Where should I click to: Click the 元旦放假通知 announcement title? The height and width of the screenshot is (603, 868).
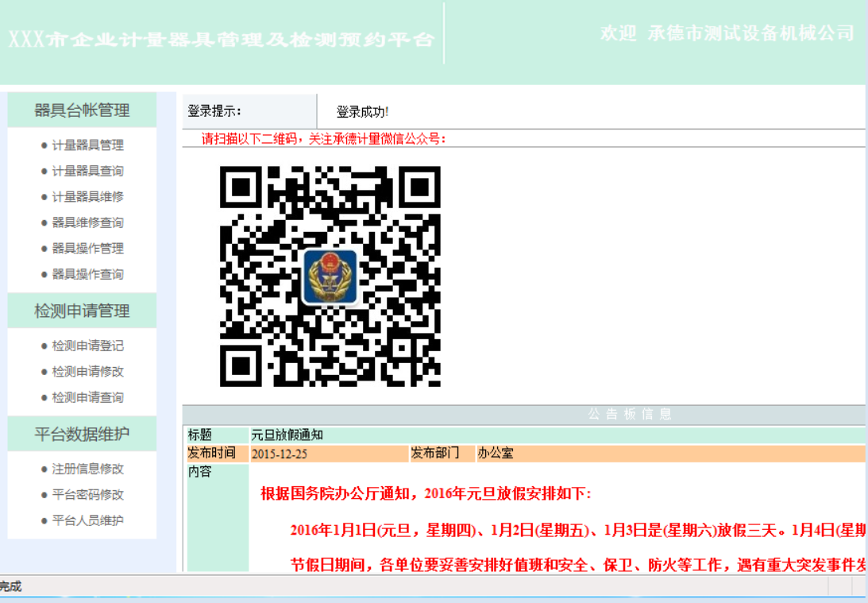pyautogui.click(x=287, y=435)
